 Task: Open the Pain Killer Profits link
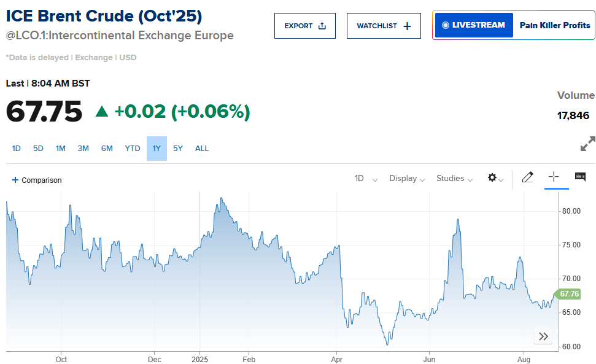coord(555,25)
